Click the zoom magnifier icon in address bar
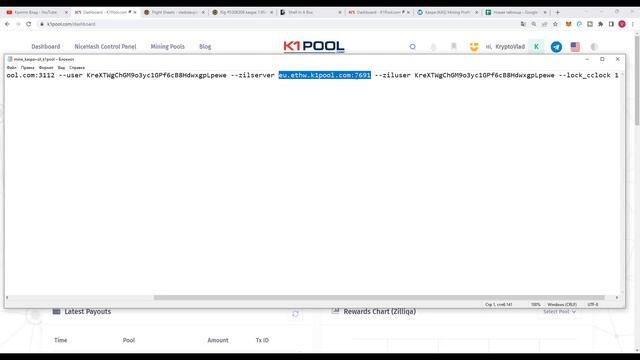640x360 pixels. pyautogui.click(x=534, y=24)
